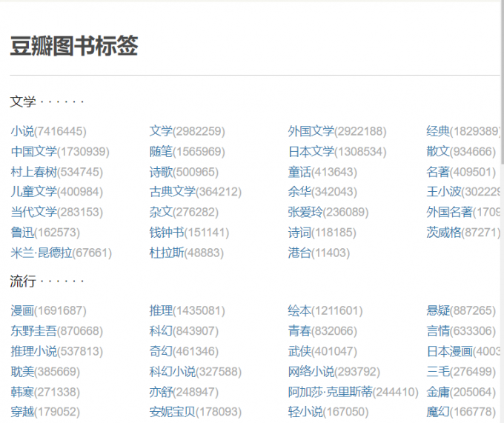Go to the 钱钟书 tag
504x423 pixels.
(x=167, y=232)
